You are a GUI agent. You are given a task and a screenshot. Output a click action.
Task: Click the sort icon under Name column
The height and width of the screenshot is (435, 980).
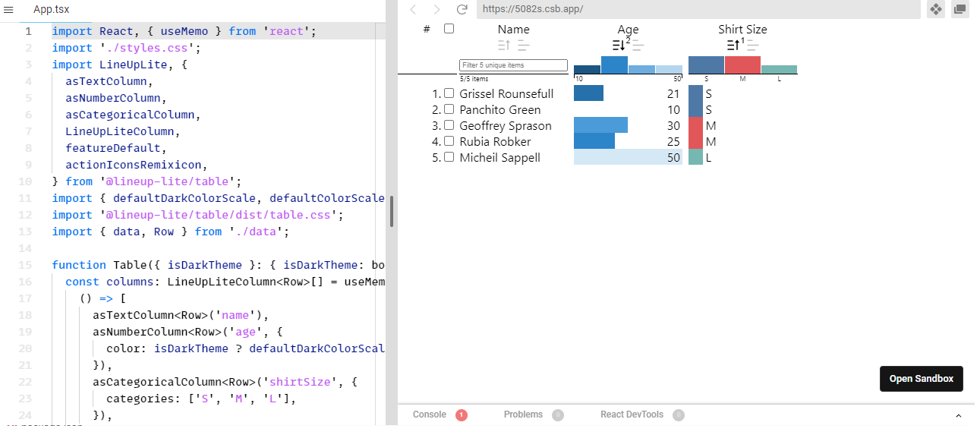coord(504,46)
